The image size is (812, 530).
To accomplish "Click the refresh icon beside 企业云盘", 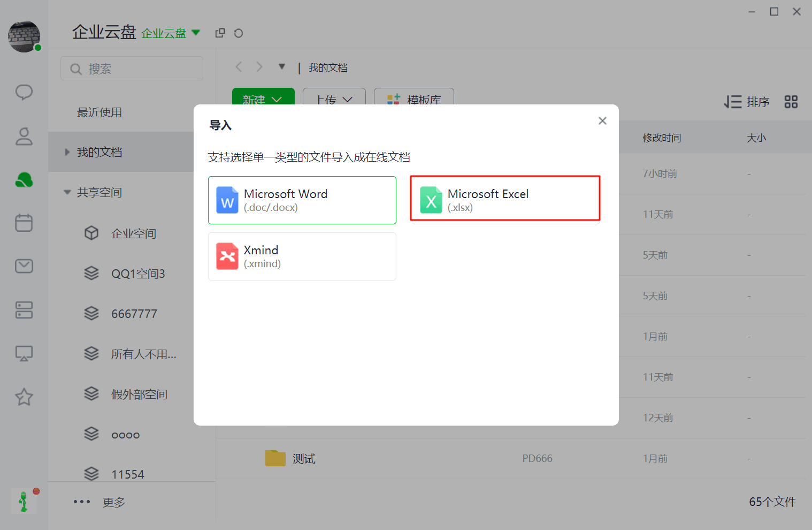I will coord(239,33).
